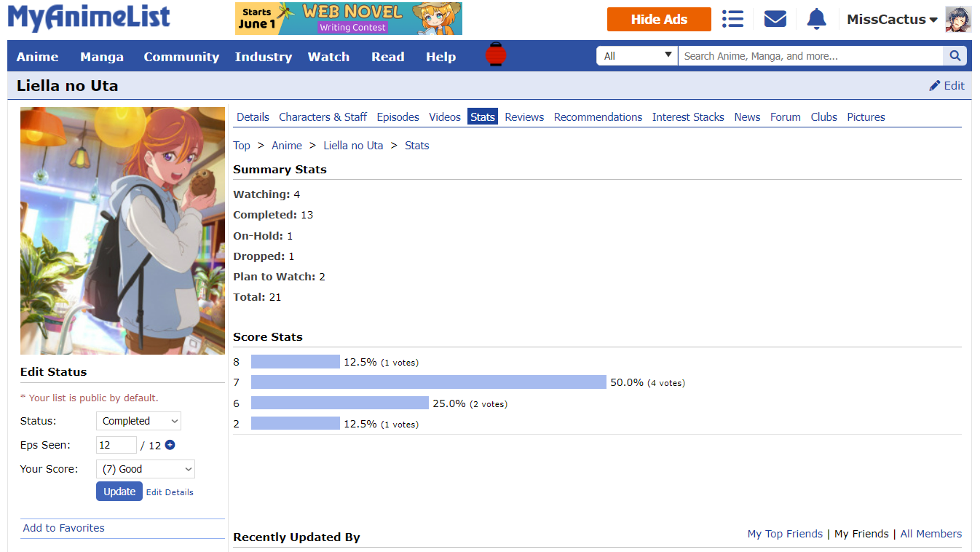Image resolution: width=980 pixels, height=552 pixels.
Task: Click the Eps Seen input field
Action: pyautogui.click(x=116, y=445)
